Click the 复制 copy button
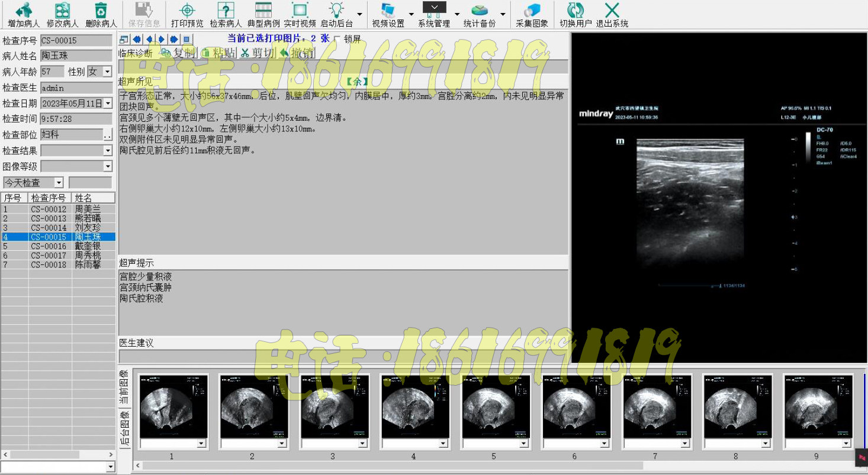868x475 pixels. (178, 53)
